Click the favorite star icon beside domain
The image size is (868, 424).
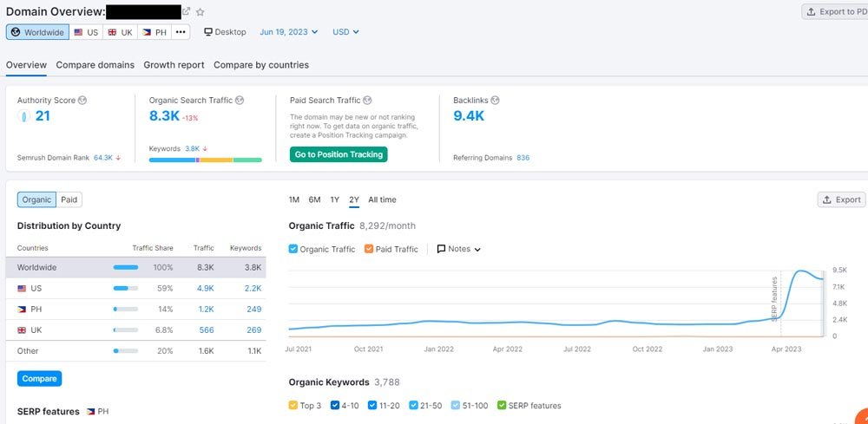[x=201, y=12]
